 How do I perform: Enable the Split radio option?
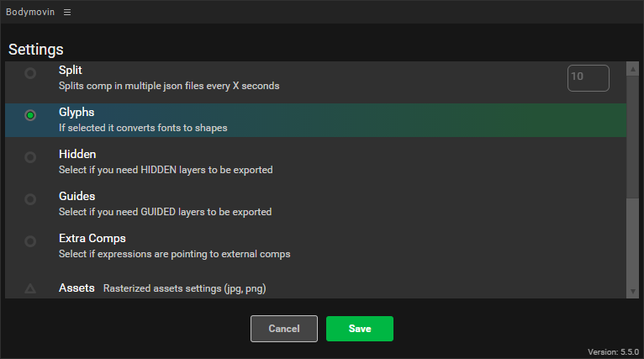tap(30, 73)
